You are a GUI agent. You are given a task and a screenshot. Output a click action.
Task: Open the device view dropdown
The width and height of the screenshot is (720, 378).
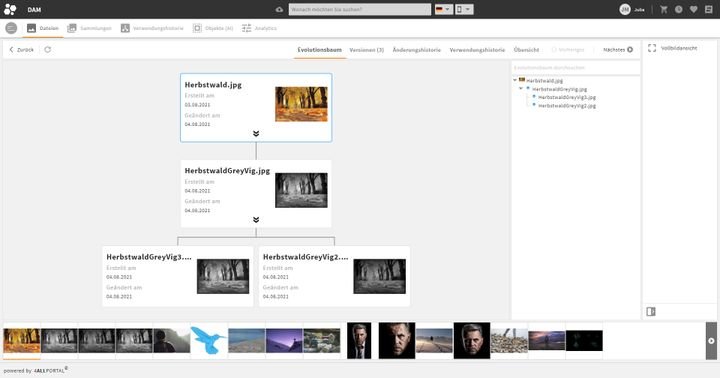click(x=464, y=9)
